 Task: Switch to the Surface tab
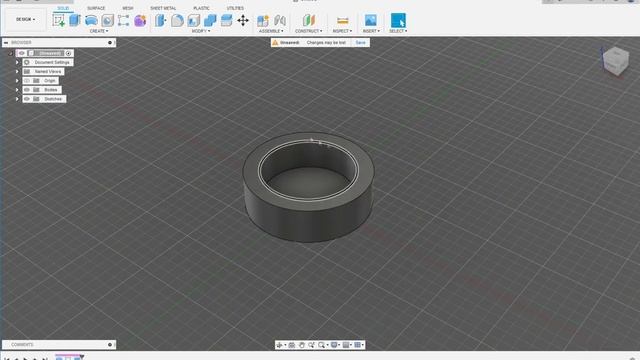[x=96, y=8]
